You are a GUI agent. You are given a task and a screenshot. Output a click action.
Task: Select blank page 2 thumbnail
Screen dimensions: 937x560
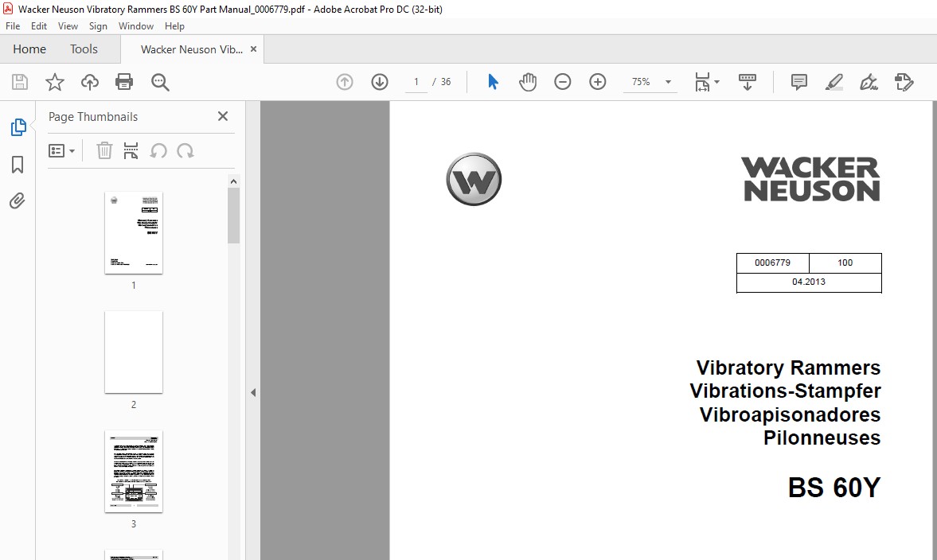pos(133,352)
